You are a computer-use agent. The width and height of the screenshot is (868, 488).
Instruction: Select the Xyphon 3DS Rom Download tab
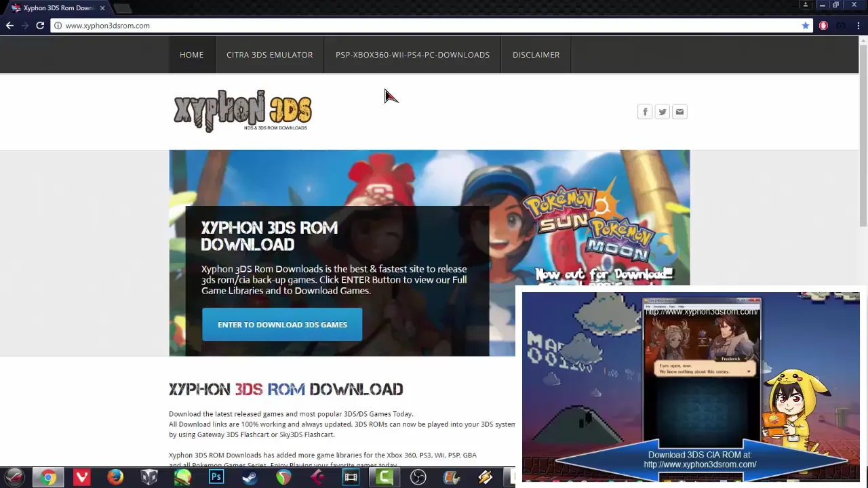[x=58, y=8]
